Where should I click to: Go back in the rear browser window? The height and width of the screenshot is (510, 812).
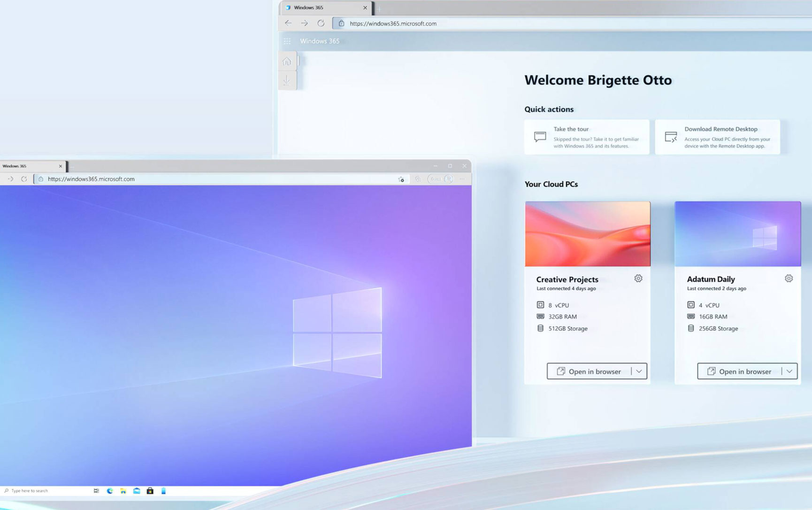[288, 23]
